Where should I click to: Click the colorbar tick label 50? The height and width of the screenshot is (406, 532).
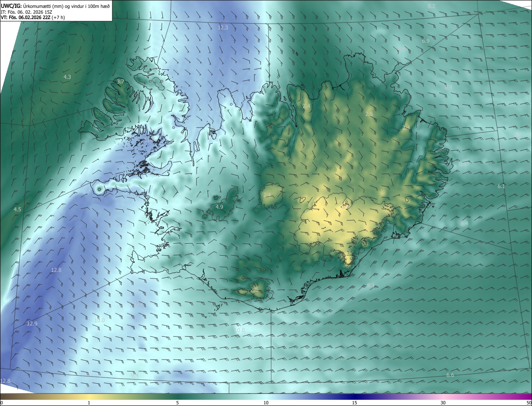tap(529, 403)
